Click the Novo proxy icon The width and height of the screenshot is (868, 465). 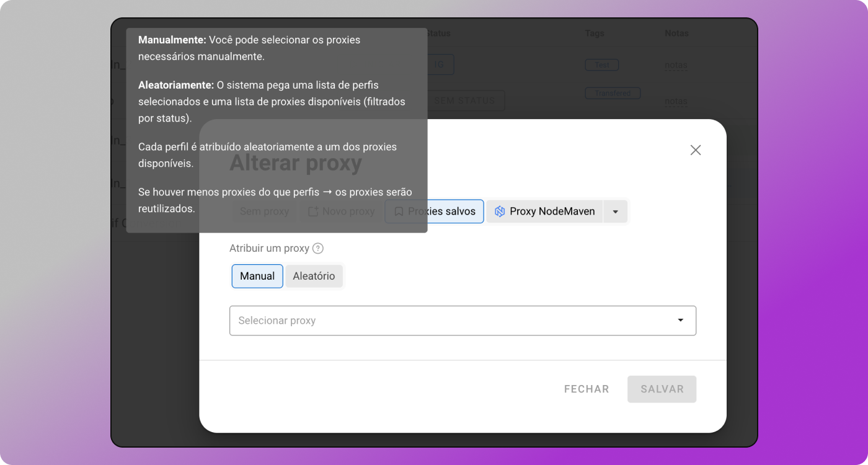(x=313, y=211)
